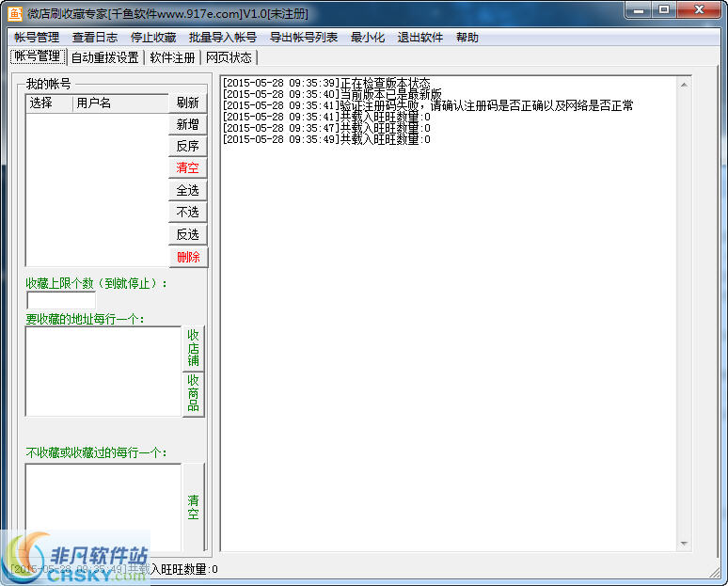
Task: Click the 09:35:47 共载入旺旺数量 log line
Action: [326, 128]
